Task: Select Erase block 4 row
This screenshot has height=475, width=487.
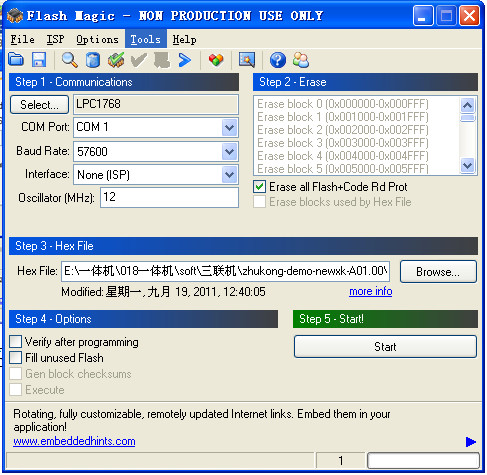Action: tap(342, 156)
